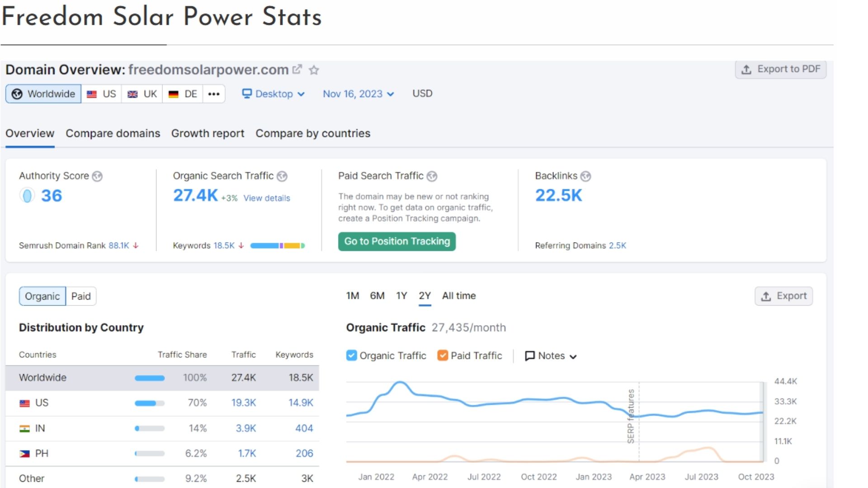Image resolution: width=868 pixels, height=488 pixels.
Task: Open the three-dots more countries menu
Action: click(214, 94)
